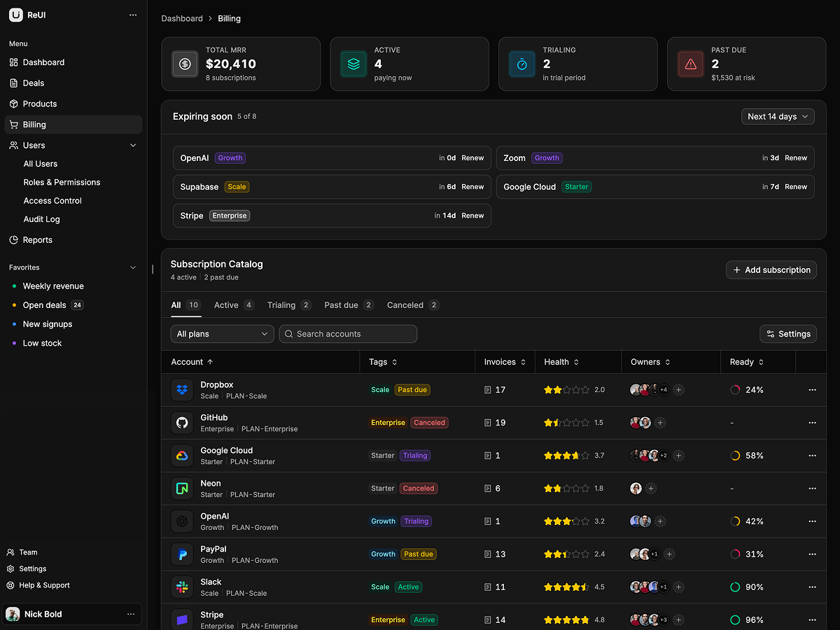This screenshot has height=630, width=840.
Task: Click the Slack logo icon
Action: (182, 587)
